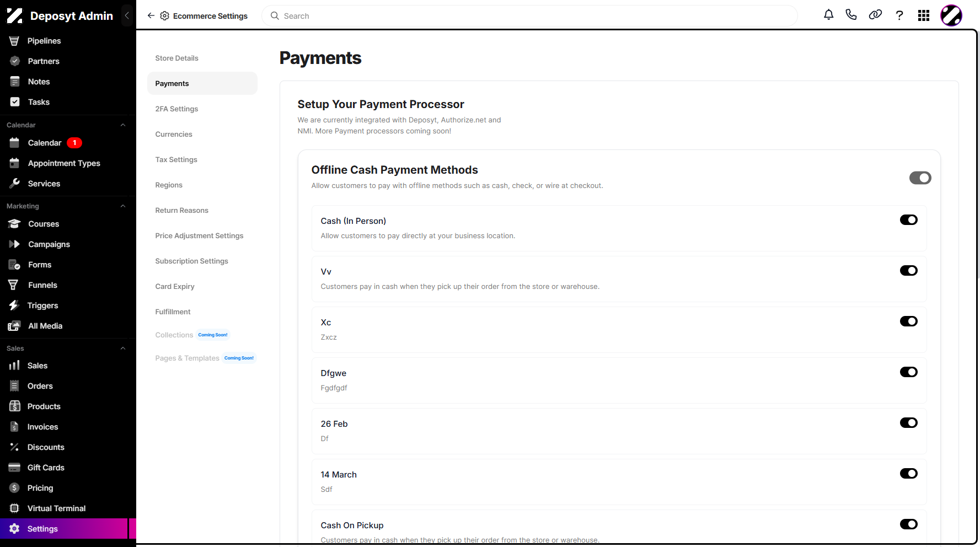
Task: Open the notifications bell
Action: pos(828,15)
